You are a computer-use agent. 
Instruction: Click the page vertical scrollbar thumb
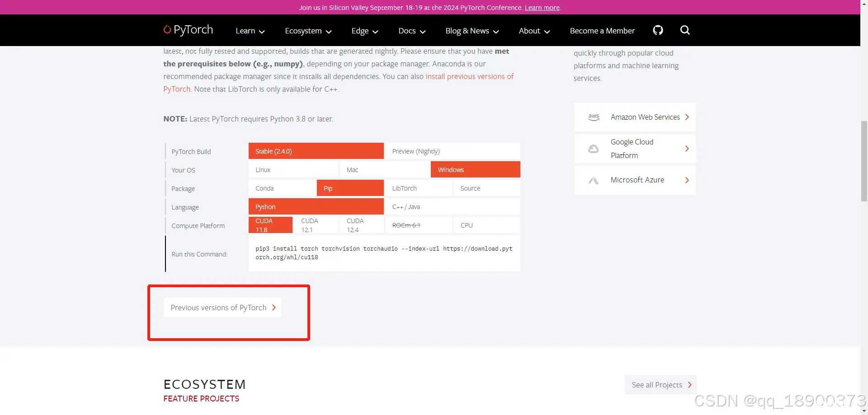(864, 161)
